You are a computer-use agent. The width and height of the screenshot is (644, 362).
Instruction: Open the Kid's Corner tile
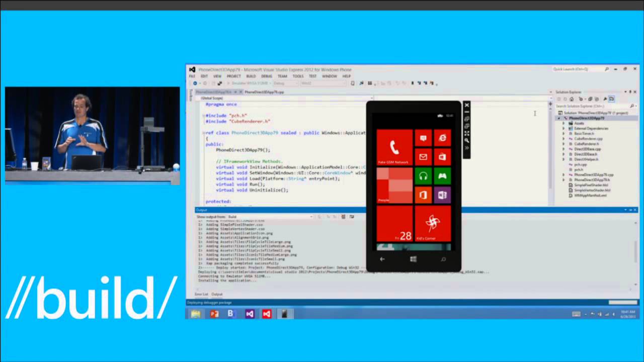click(433, 224)
